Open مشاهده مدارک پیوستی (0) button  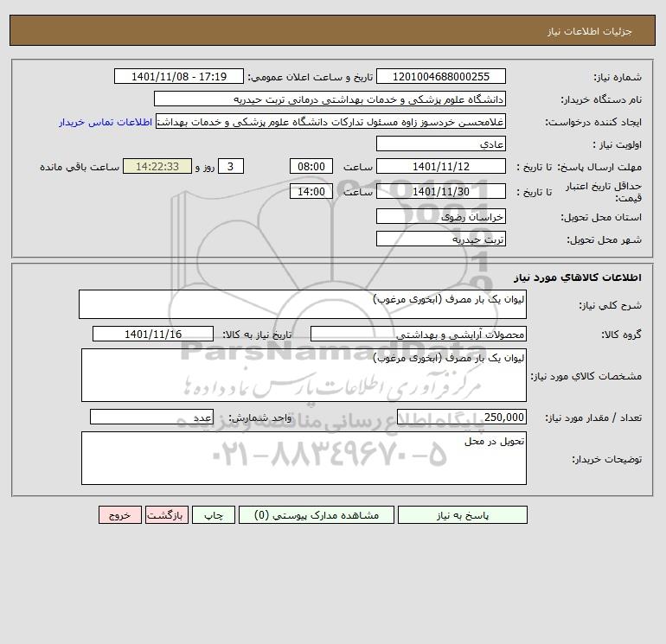coord(317,515)
